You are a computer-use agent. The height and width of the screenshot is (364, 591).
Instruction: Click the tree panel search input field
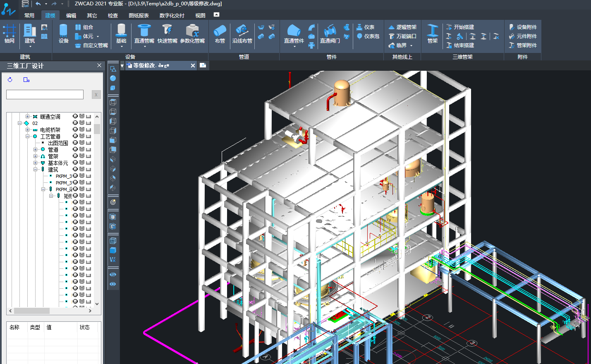click(45, 95)
